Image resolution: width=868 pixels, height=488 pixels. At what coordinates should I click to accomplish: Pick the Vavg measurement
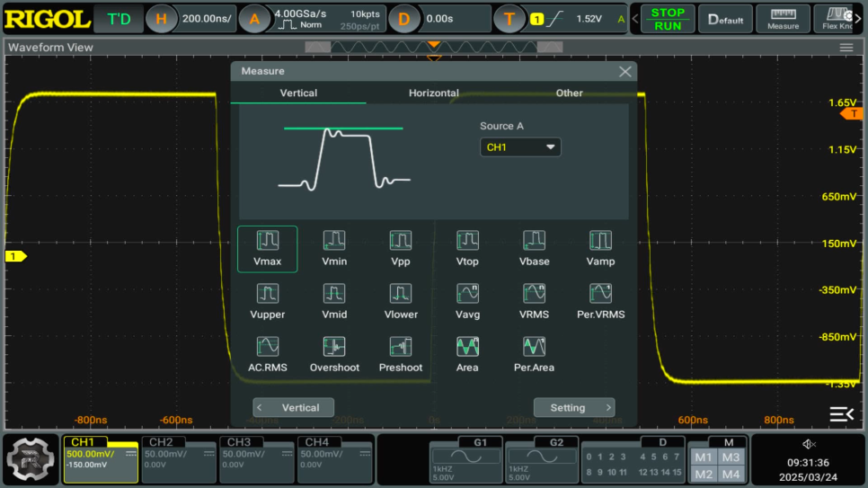click(467, 302)
